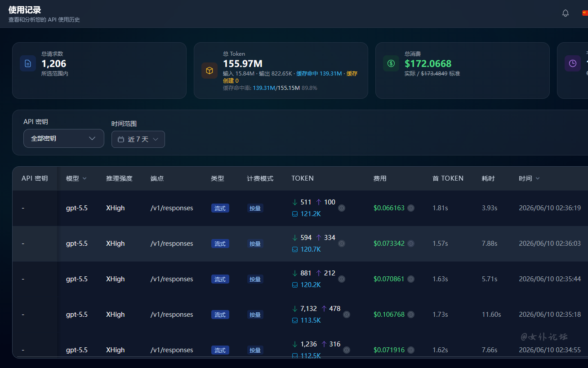
Task: Click the struck-through $173.4849 standard price
Action: tap(434, 73)
